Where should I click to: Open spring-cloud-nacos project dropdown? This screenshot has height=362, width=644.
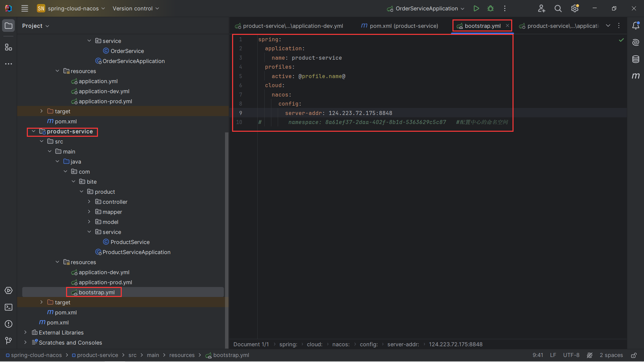(x=71, y=8)
